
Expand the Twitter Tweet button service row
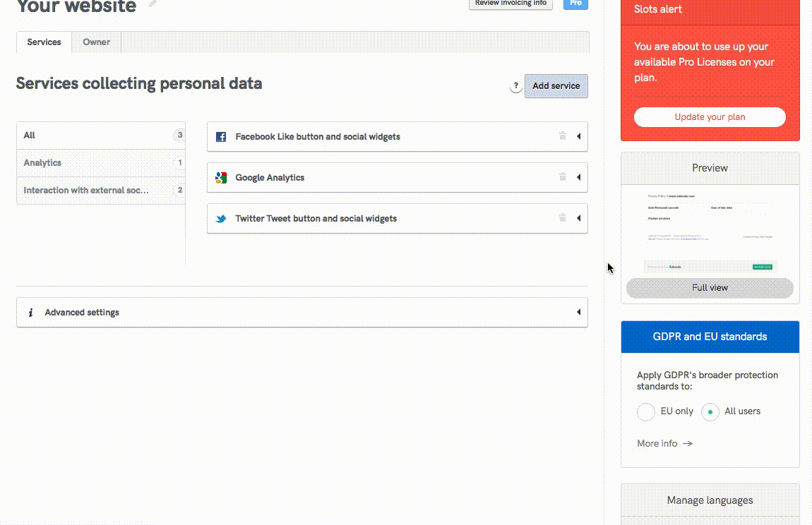[579, 218]
